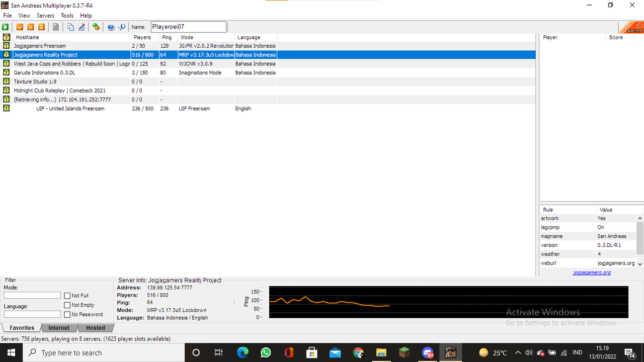Open File Explorer from taskbar
Viewport: 644px width, 362px height.
click(381, 352)
